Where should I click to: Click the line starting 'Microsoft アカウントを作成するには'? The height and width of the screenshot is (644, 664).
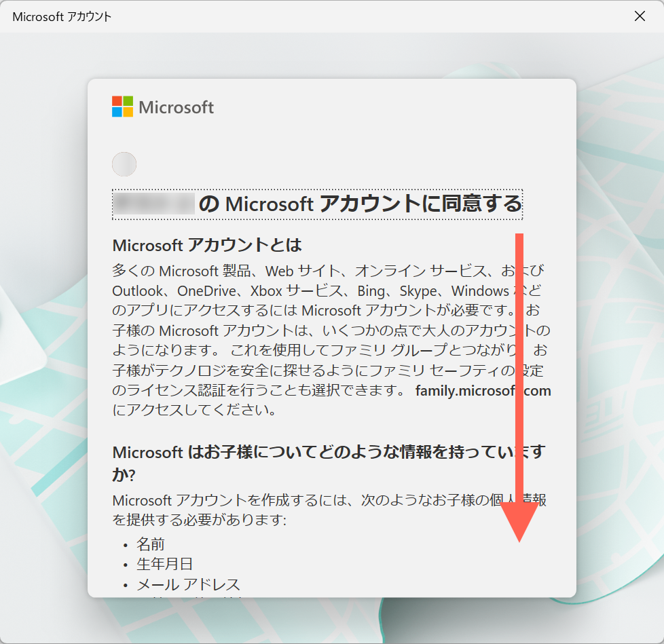[x=329, y=500]
